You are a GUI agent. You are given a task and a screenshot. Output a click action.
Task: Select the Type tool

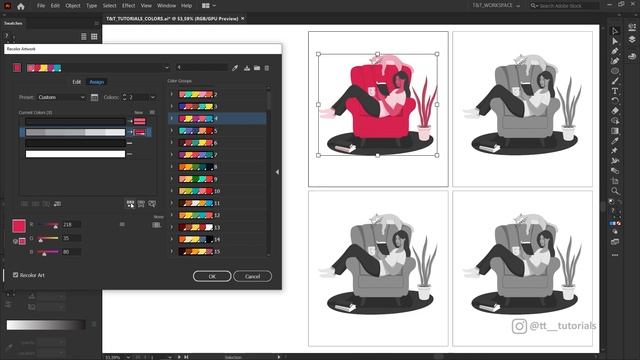615,91
